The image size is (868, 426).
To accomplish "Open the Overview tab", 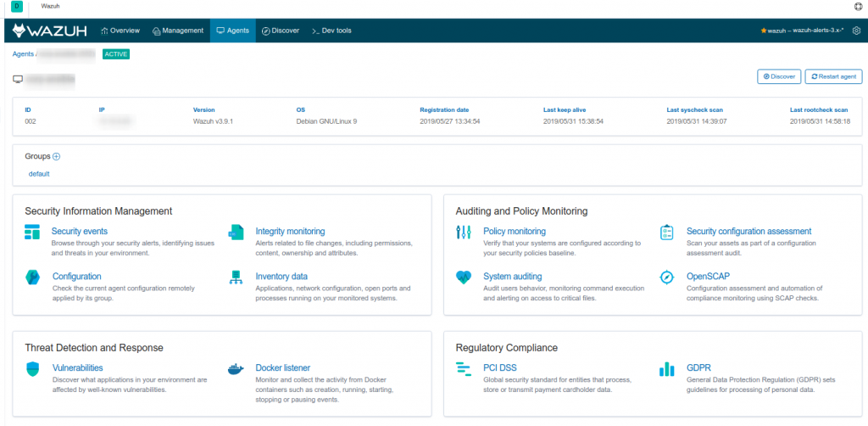I will [x=120, y=31].
